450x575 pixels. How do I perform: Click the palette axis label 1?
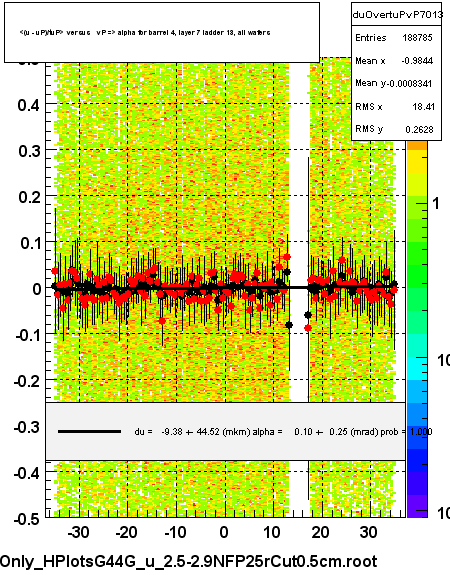pyautogui.click(x=436, y=203)
